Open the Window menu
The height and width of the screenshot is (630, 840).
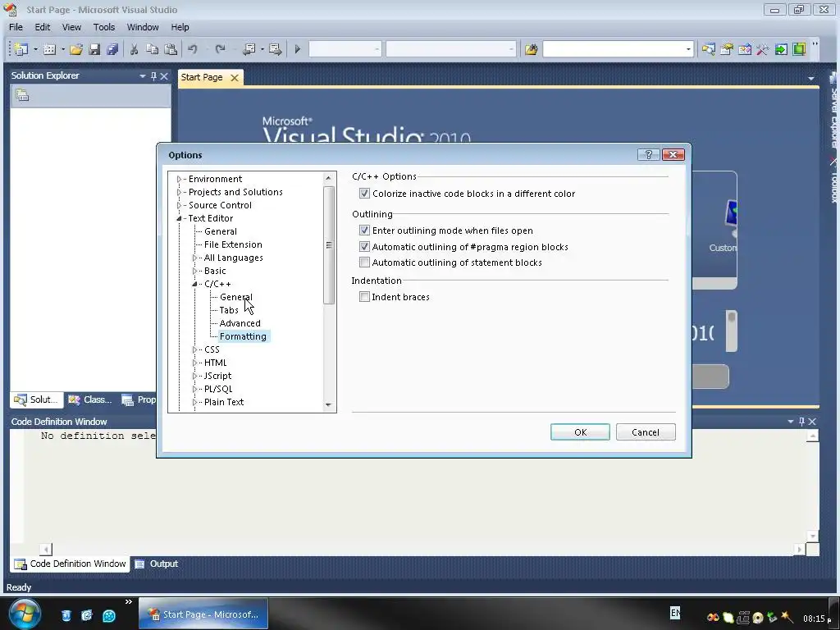(143, 27)
